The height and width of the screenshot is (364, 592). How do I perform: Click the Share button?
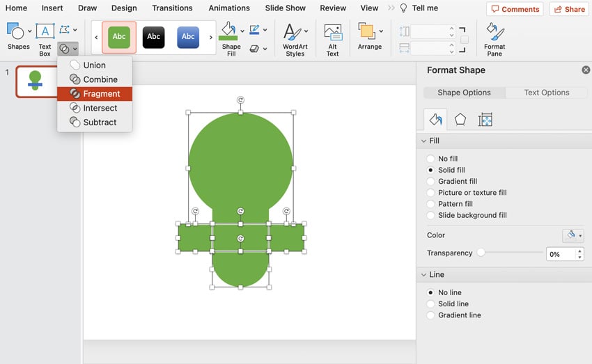[x=569, y=9]
